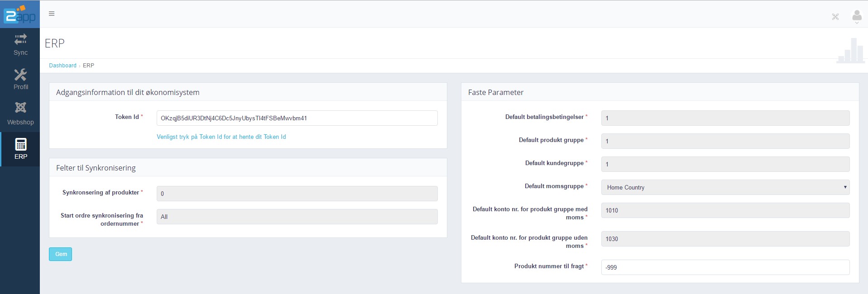Viewport: 868px width, 294px height.
Task: Click the Token Id input field
Action: click(x=297, y=118)
